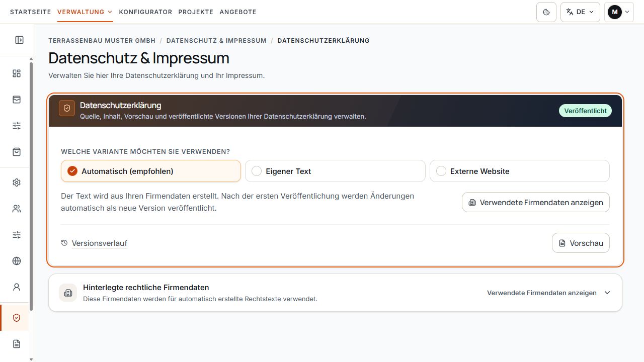Select the Automatisch (empfohlen) option
Viewport: 644px width, 362px height.
click(x=151, y=171)
